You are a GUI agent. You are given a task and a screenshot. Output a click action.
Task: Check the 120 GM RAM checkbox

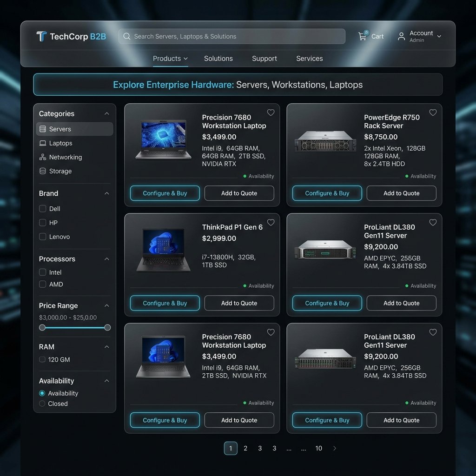42,359
